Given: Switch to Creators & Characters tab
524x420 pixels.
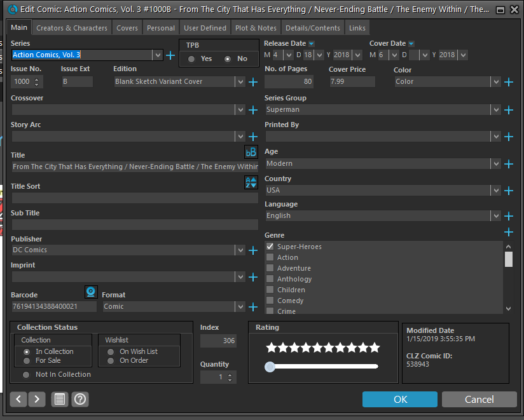Looking at the screenshot, I should pyautogui.click(x=72, y=28).
